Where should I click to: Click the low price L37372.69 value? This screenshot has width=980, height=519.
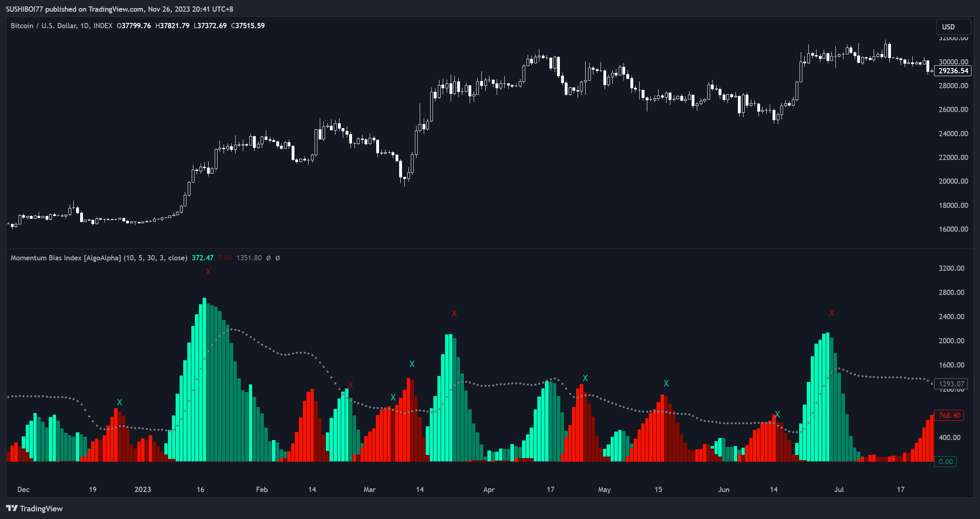pos(210,26)
